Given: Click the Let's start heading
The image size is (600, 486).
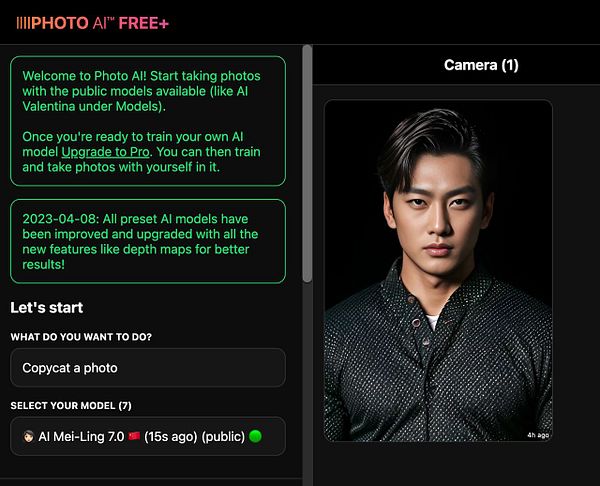Looking at the screenshot, I should tap(47, 308).
